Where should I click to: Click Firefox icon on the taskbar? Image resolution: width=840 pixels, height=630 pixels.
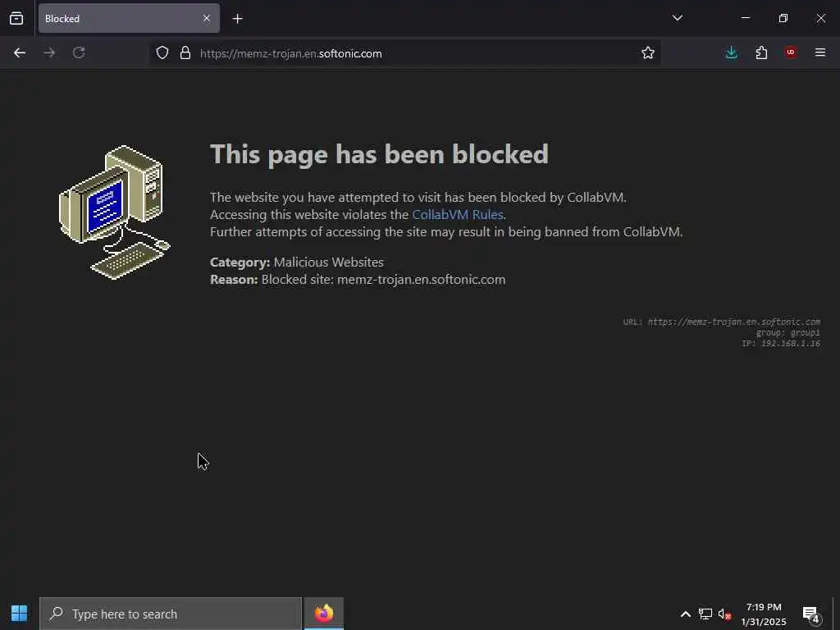[323, 614]
